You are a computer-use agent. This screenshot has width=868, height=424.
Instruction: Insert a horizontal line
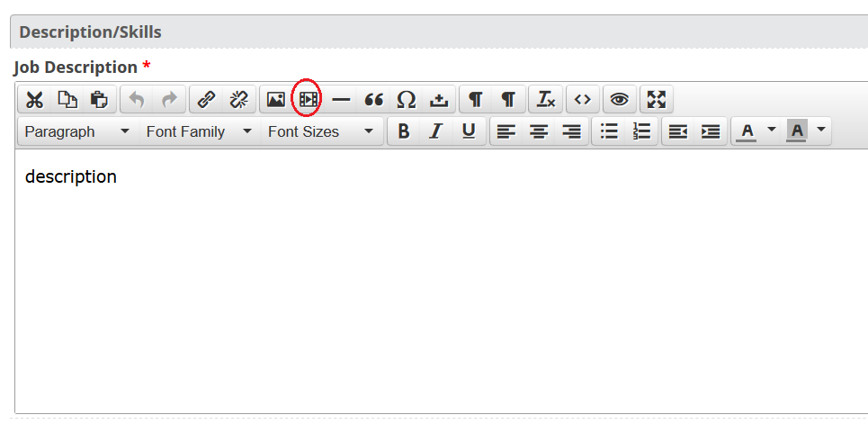point(341,100)
